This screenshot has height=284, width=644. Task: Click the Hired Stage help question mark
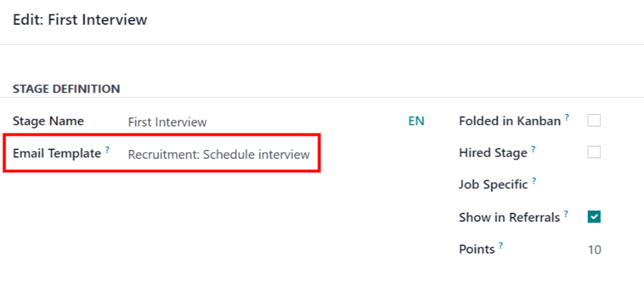pyautogui.click(x=534, y=149)
